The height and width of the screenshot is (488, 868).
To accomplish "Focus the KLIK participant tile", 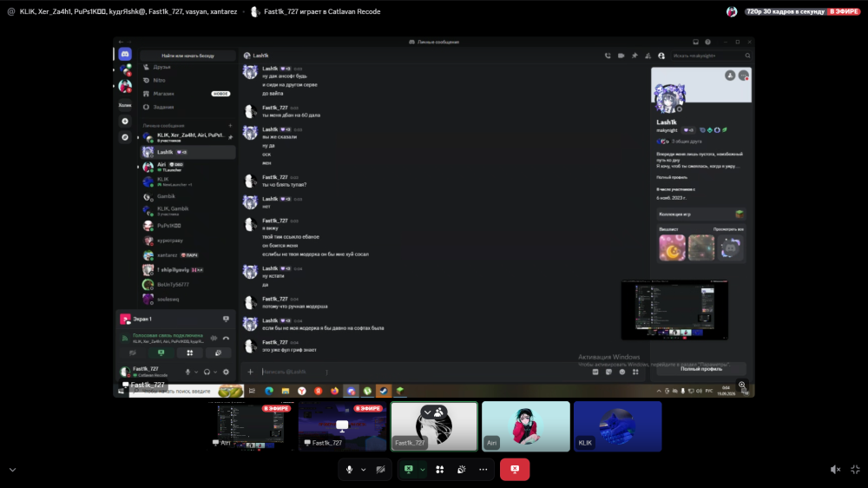I will click(617, 426).
